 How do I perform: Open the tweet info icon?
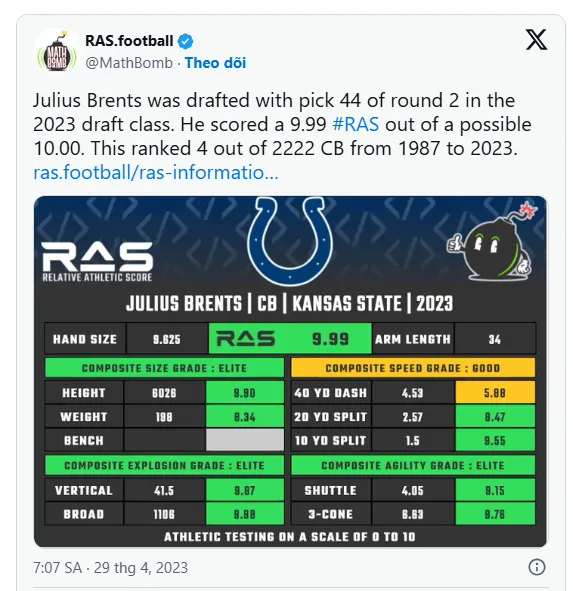536,567
